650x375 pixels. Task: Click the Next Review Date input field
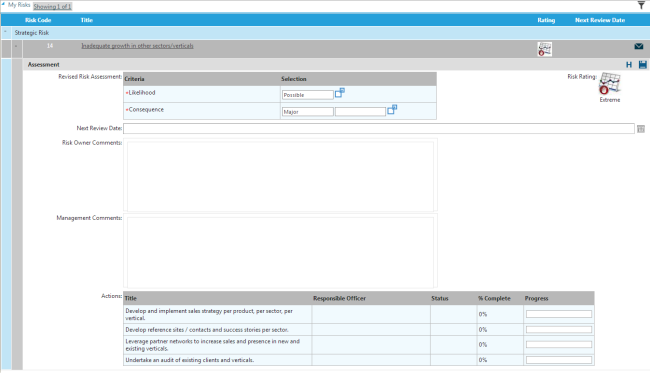pos(379,129)
